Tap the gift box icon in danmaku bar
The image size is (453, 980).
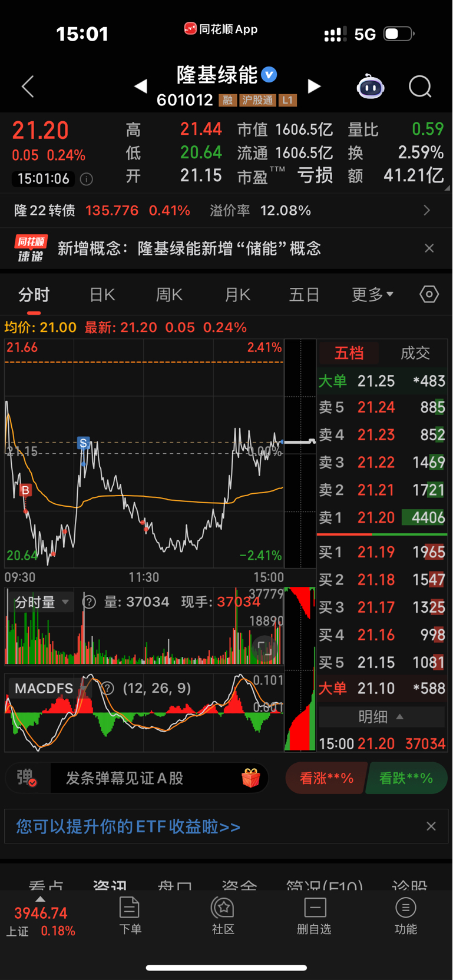tap(251, 778)
